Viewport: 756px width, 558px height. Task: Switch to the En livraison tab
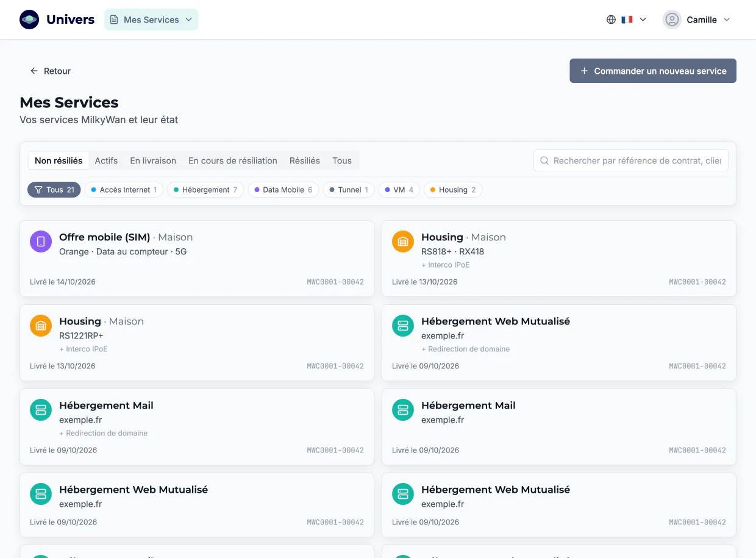(153, 160)
